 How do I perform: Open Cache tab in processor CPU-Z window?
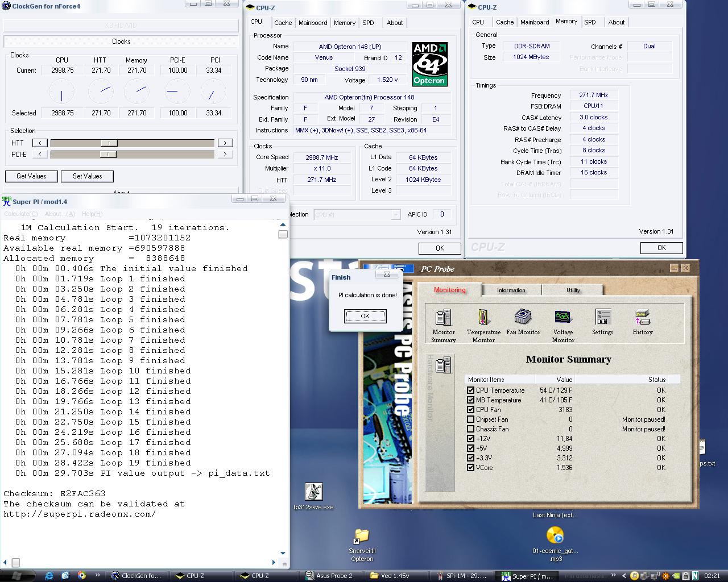tap(283, 23)
